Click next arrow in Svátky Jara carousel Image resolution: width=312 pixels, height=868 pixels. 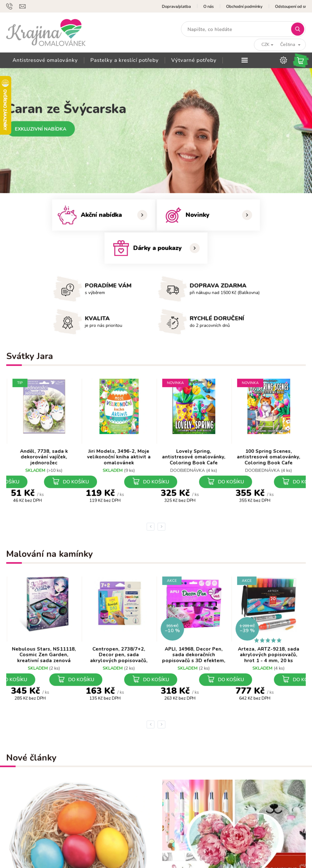pos(162,526)
